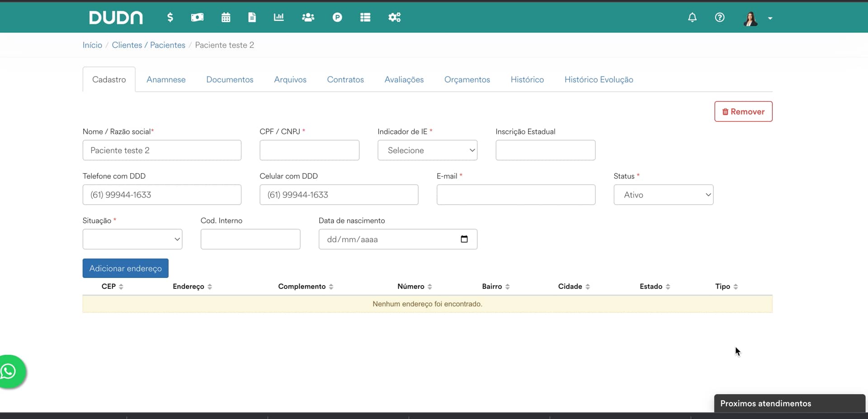
Task: Open the settings gears icon
Action: point(395,17)
